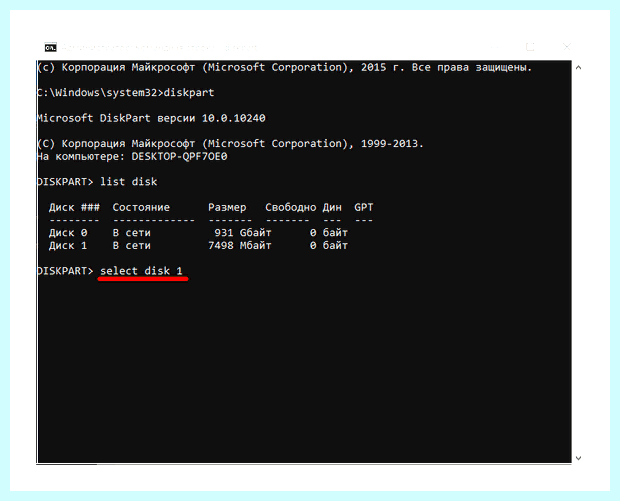Click the scroll down arrow of the console
The image size is (620, 501).
(x=578, y=458)
